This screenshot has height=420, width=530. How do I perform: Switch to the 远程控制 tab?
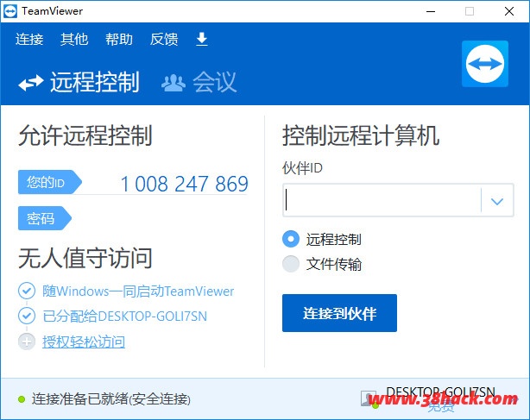pyautogui.click(x=79, y=82)
